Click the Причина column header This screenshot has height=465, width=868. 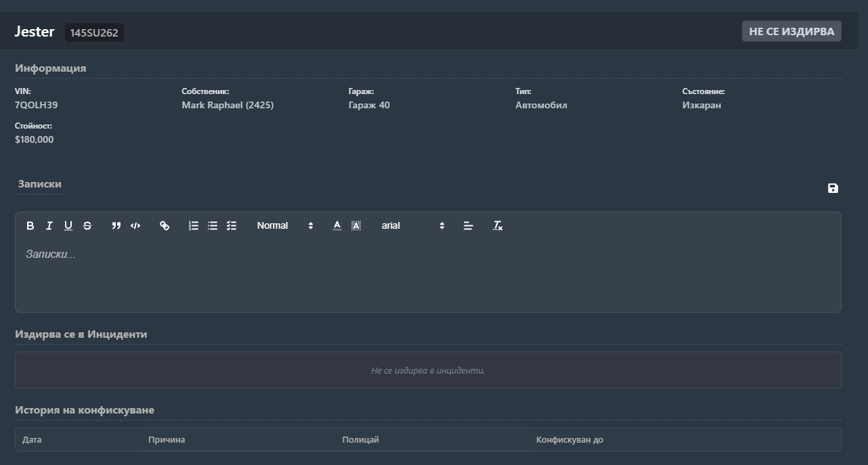167,440
